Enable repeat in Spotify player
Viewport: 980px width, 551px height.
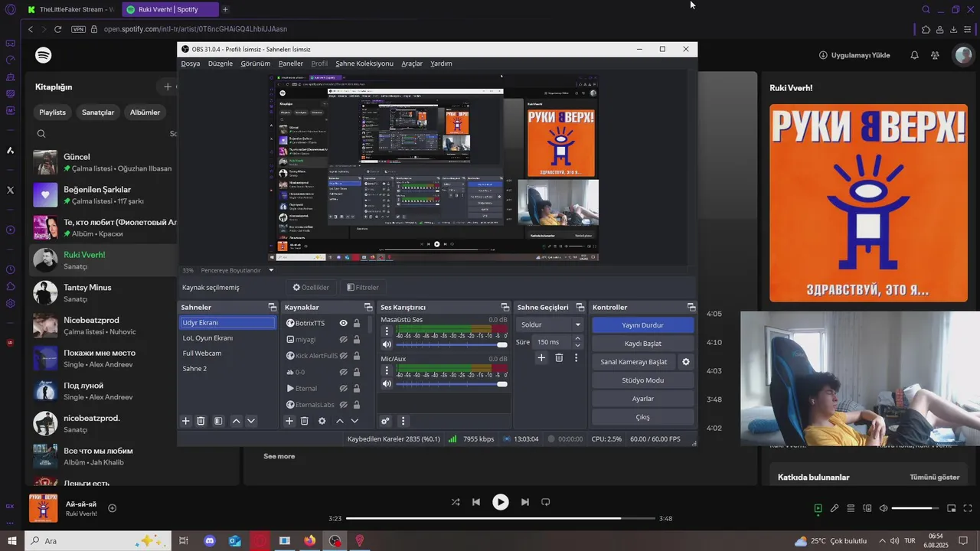(x=546, y=502)
